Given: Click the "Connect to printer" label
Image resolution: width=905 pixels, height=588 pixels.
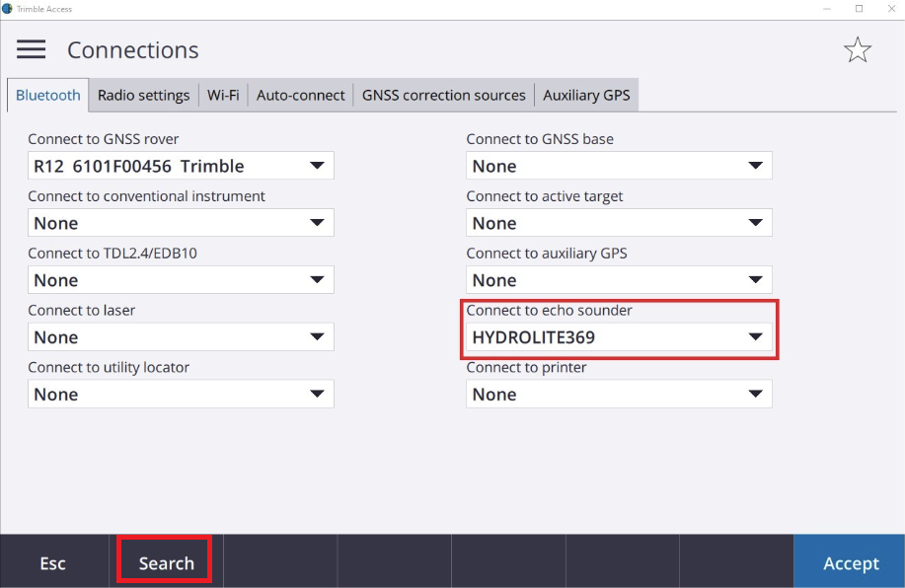Looking at the screenshot, I should (x=526, y=368).
